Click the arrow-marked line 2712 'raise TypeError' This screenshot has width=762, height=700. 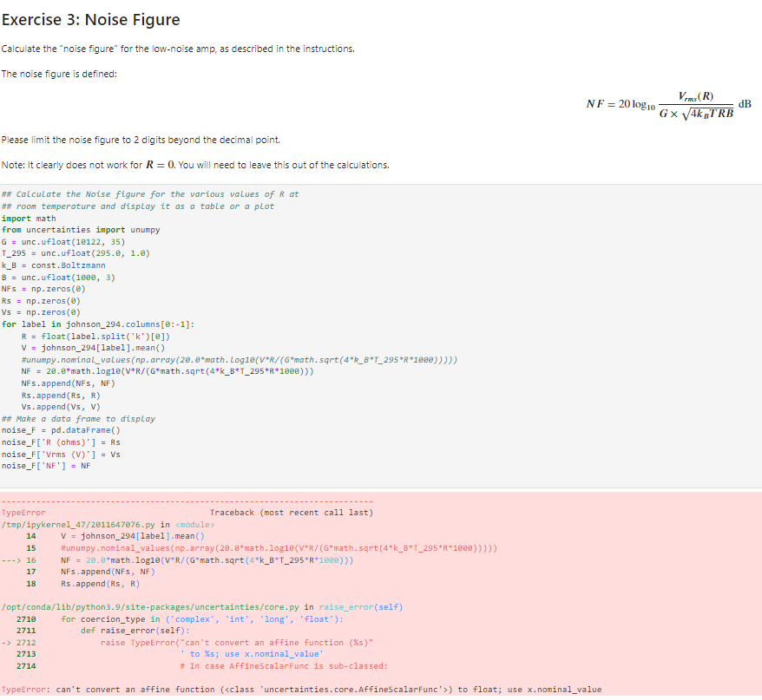click(x=187, y=643)
